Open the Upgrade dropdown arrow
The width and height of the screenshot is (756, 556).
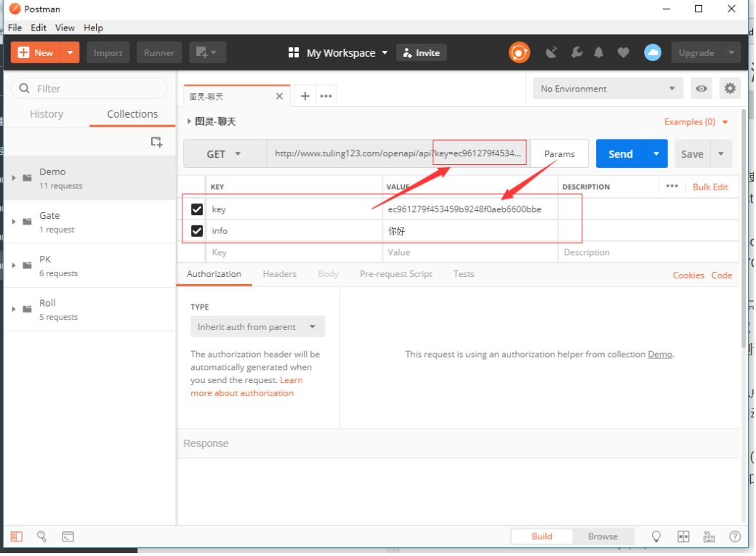[x=731, y=52]
